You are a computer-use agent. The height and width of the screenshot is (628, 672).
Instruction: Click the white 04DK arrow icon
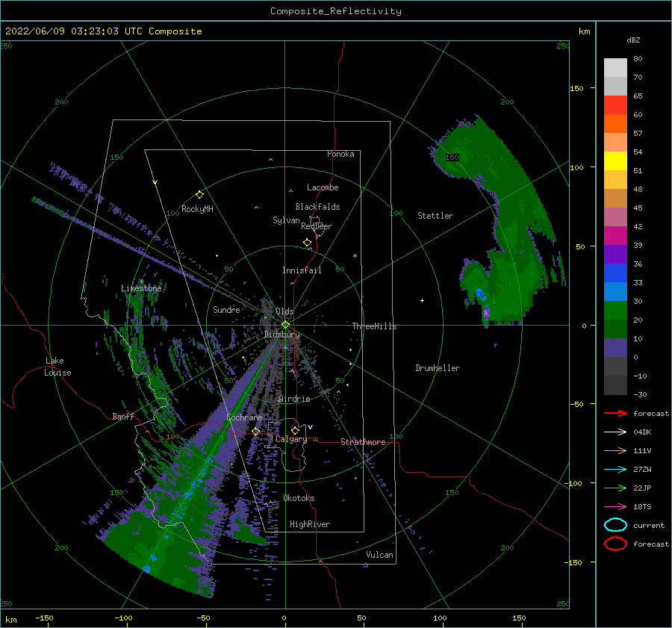[x=615, y=432]
